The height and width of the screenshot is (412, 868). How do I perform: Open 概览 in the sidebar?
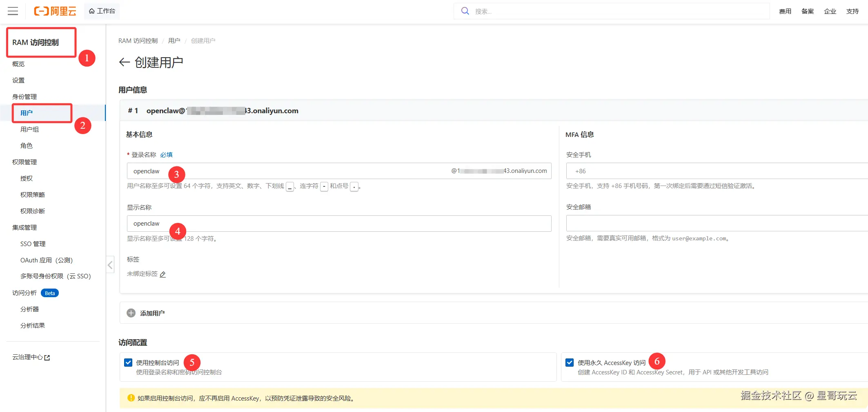coord(18,64)
